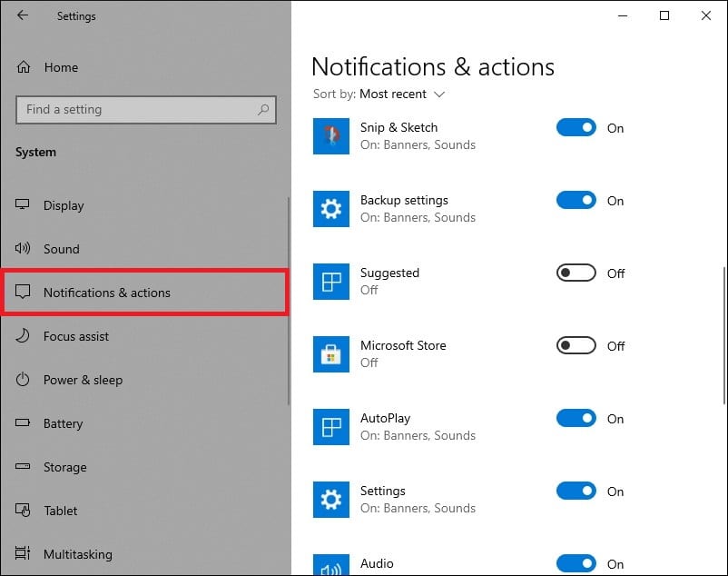Click the Focus assist moon icon
The height and width of the screenshot is (576, 728).
coord(23,335)
